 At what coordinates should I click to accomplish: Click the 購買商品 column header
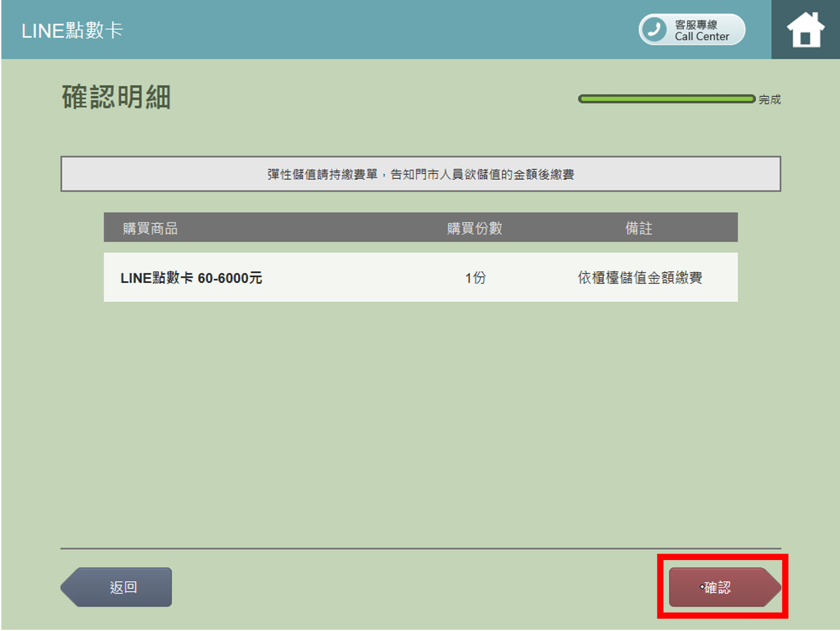(x=150, y=228)
